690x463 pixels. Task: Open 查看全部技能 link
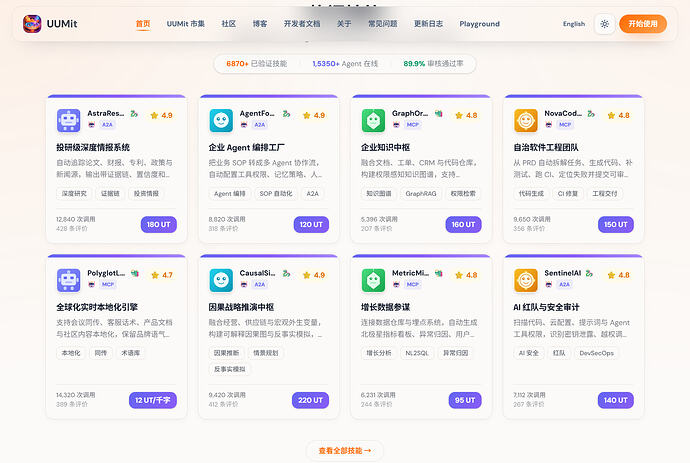click(x=345, y=451)
